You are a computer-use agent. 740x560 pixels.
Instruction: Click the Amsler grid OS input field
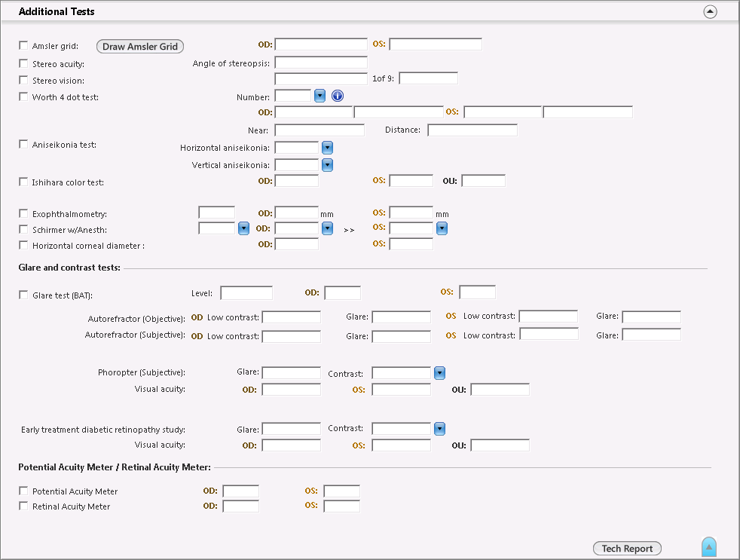435,44
